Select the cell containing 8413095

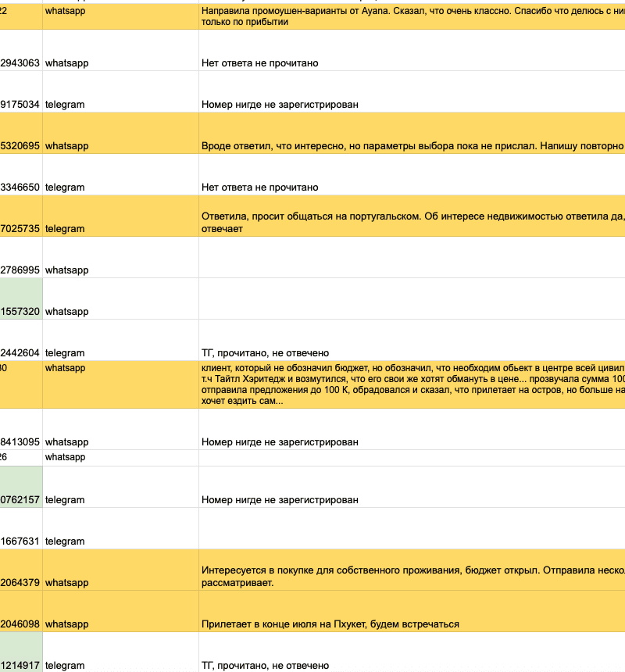point(21,429)
